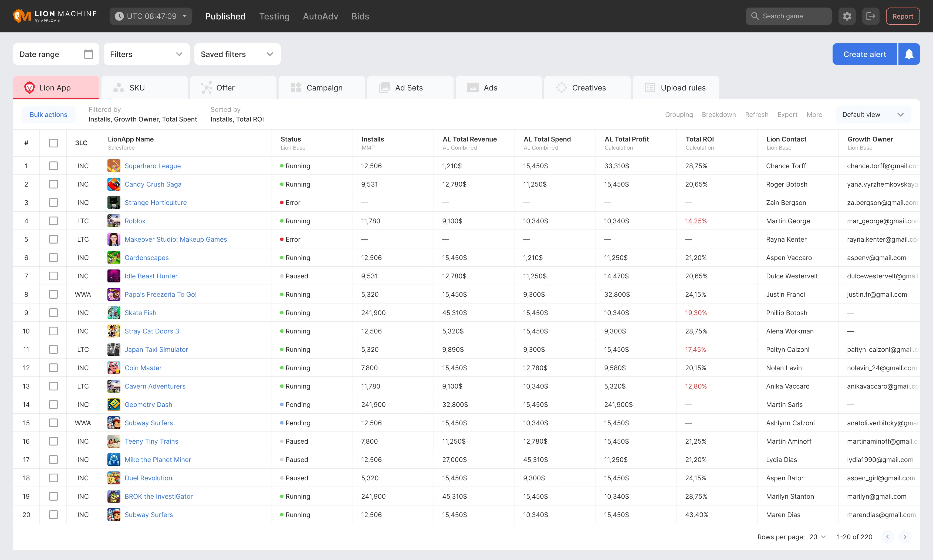Click the Geometry Dash app icon
This screenshot has height=560, width=933.
[114, 404]
